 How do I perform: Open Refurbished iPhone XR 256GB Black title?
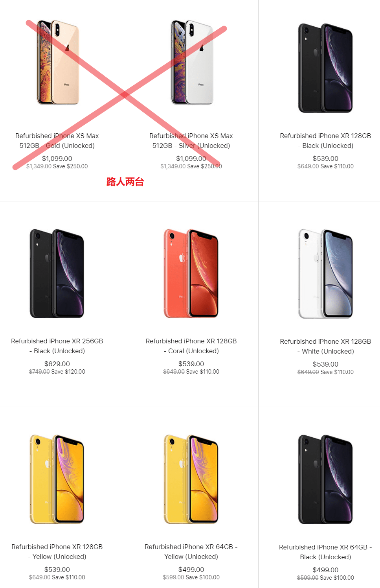[x=57, y=346]
